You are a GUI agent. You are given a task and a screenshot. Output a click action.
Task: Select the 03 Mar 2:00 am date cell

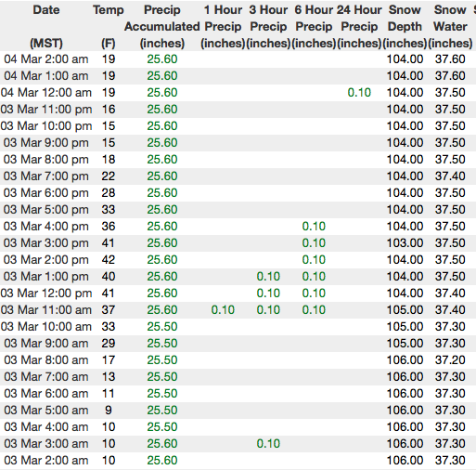(x=46, y=461)
